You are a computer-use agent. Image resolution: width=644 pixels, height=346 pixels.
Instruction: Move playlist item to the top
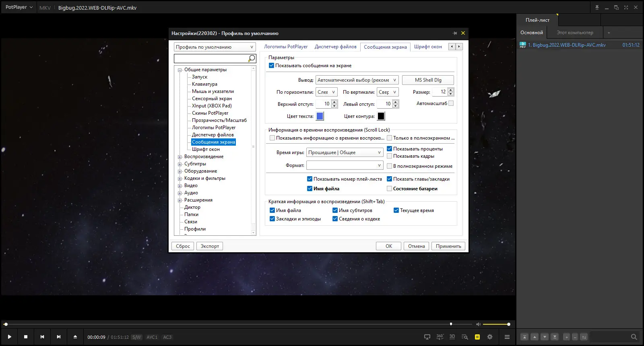click(x=524, y=337)
